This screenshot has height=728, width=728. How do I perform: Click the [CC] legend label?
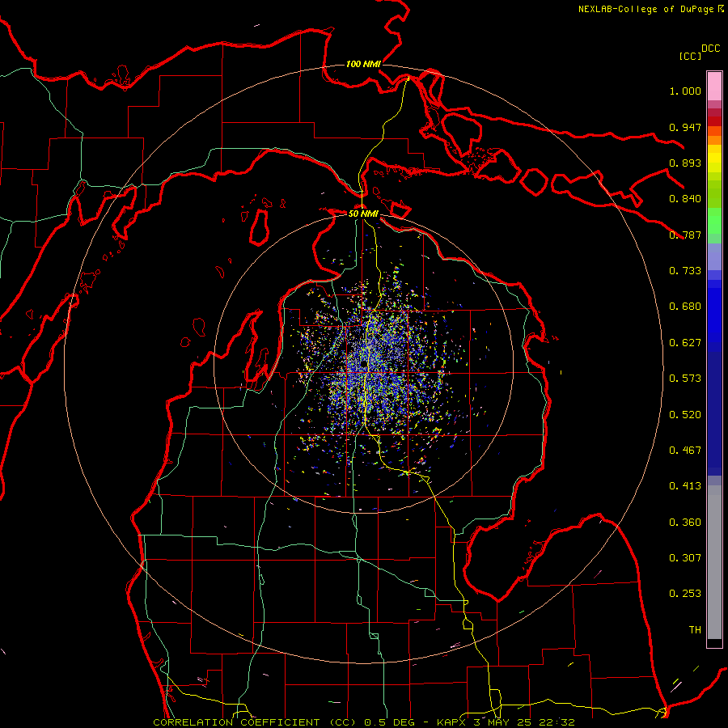[690, 56]
